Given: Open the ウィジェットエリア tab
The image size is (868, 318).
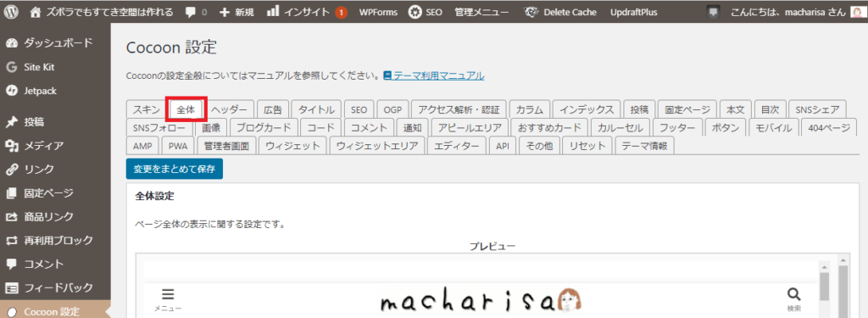Looking at the screenshot, I should (377, 146).
